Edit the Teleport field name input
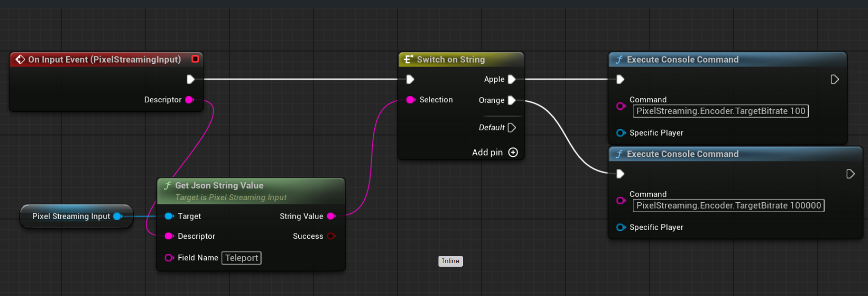Viewport: 868px width, 296px height. [242, 258]
